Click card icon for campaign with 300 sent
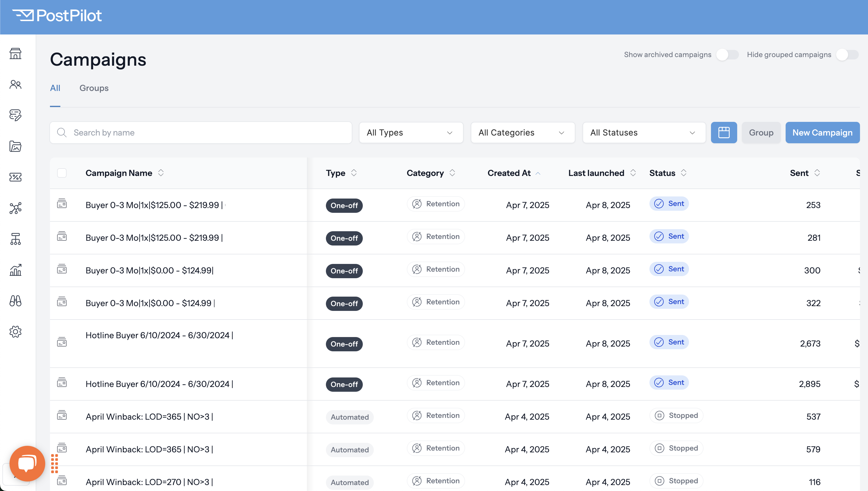Viewport: 868px width, 491px height. coord(62,269)
